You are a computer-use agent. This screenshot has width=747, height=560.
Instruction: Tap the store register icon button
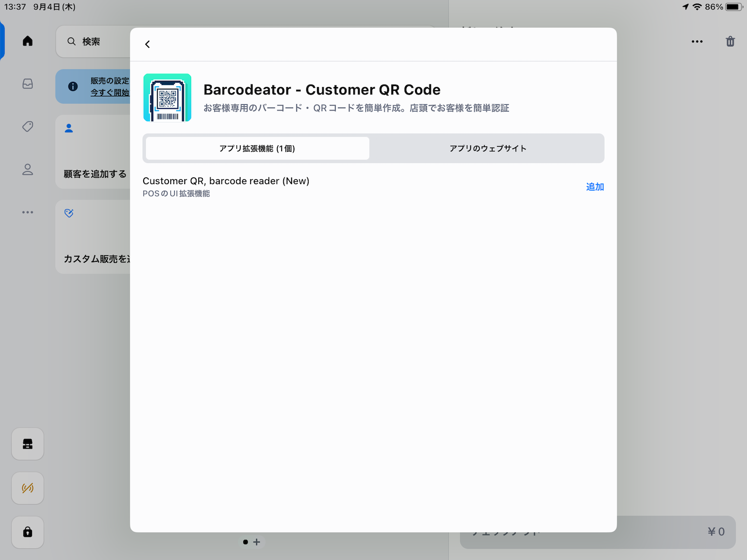point(28,444)
